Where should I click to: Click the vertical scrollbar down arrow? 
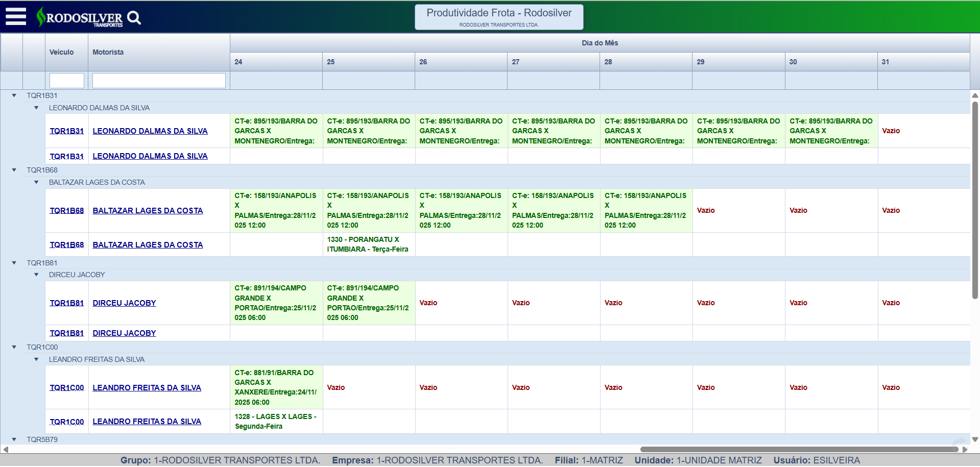click(975, 439)
